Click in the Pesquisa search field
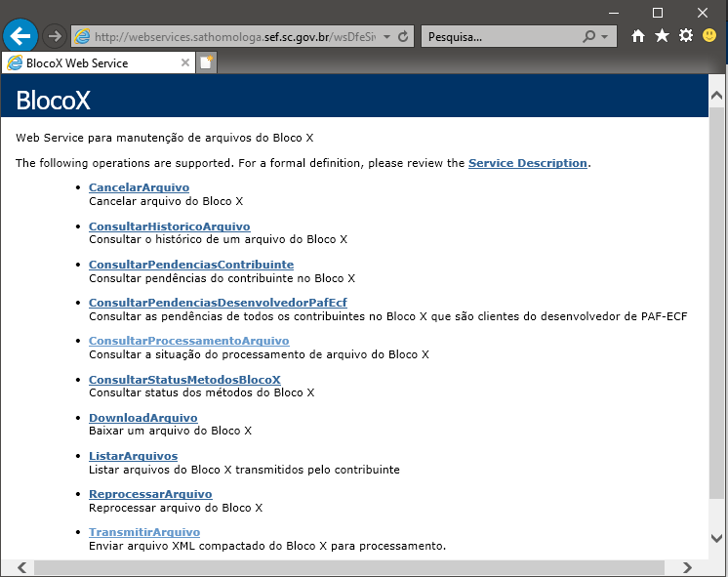The height and width of the screenshot is (577, 728). coord(498,36)
